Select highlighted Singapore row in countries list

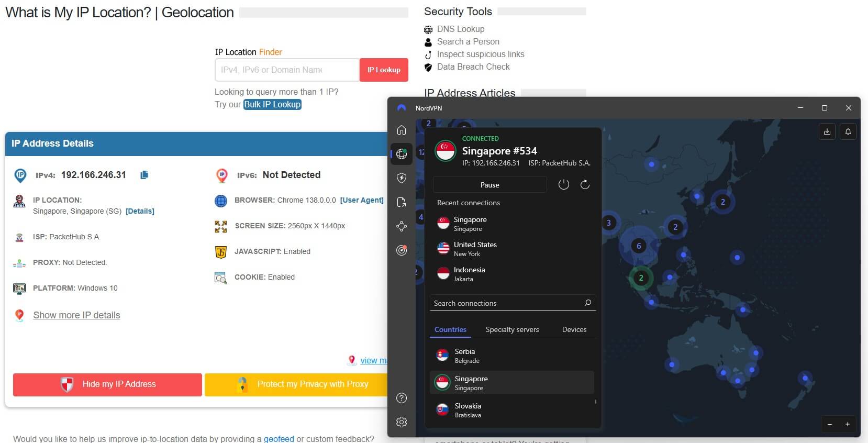(x=512, y=383)
